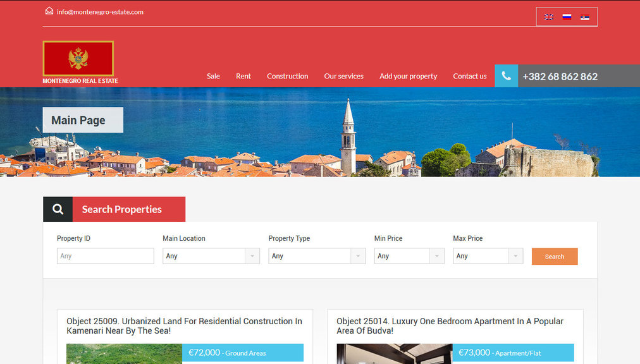Click the envelope email icon

[x=49, y=11]
